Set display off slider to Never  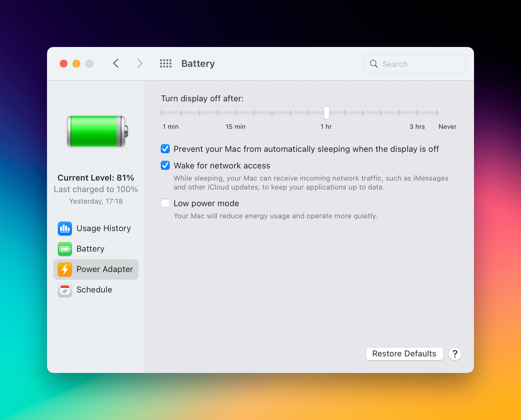pyautogui.click(x=437, y=113)
